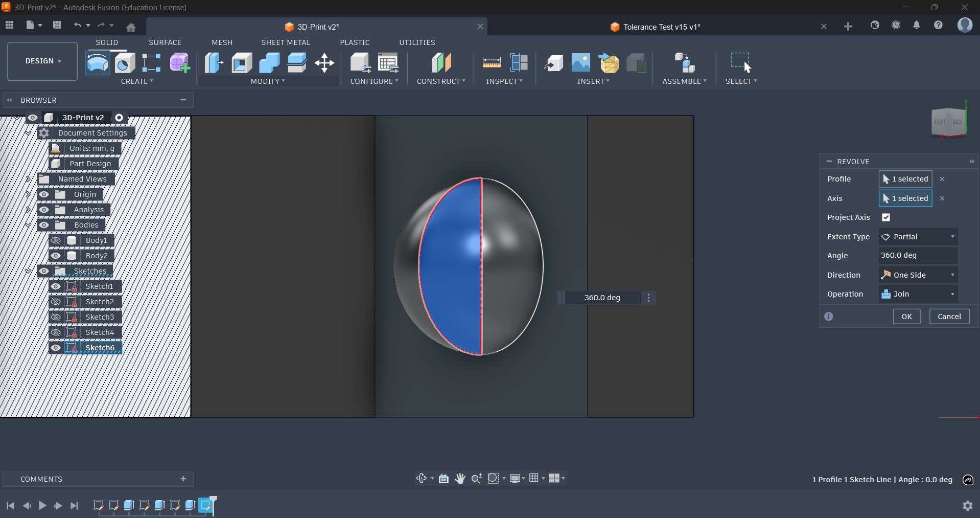Switch to the Sheet Metal tab

point(286,42)
